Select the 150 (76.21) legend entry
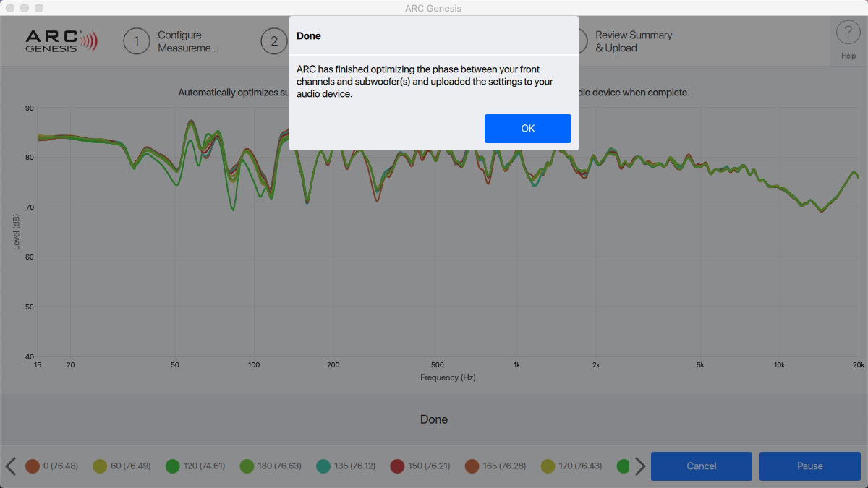 421,466
